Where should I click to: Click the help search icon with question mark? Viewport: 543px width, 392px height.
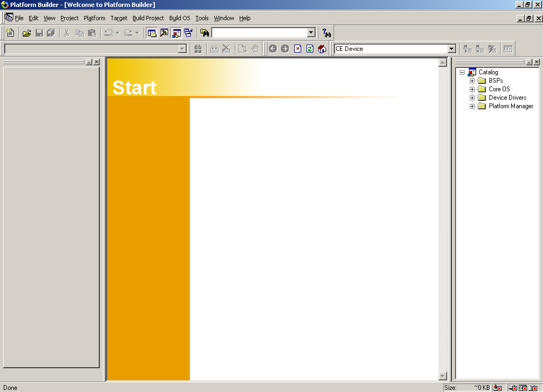(327, 33)
